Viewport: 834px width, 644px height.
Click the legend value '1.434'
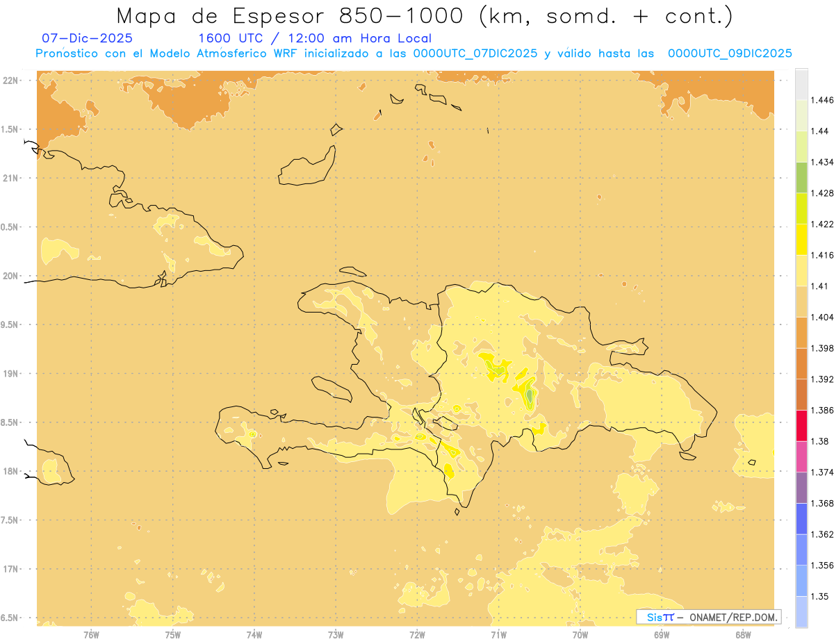tap(823, 162)
